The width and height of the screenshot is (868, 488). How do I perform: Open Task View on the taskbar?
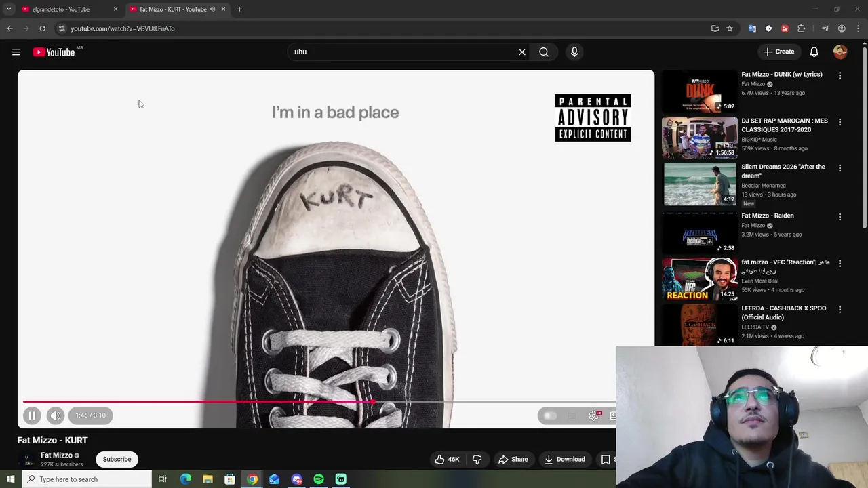click(163, 479)
